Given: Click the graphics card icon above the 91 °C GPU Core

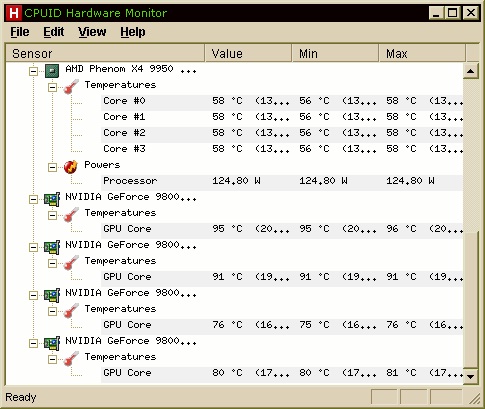Looking at the screenshot, I should 52,247.
